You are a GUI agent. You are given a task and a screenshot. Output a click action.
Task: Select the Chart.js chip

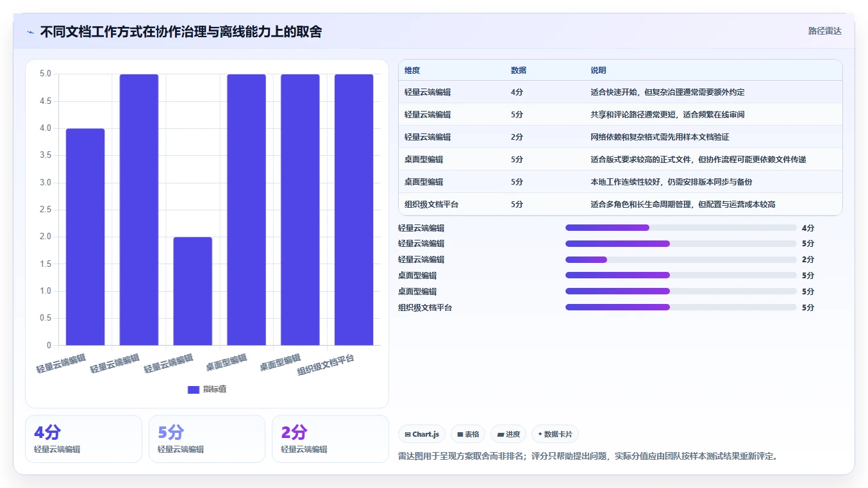(x=422, y=434)
